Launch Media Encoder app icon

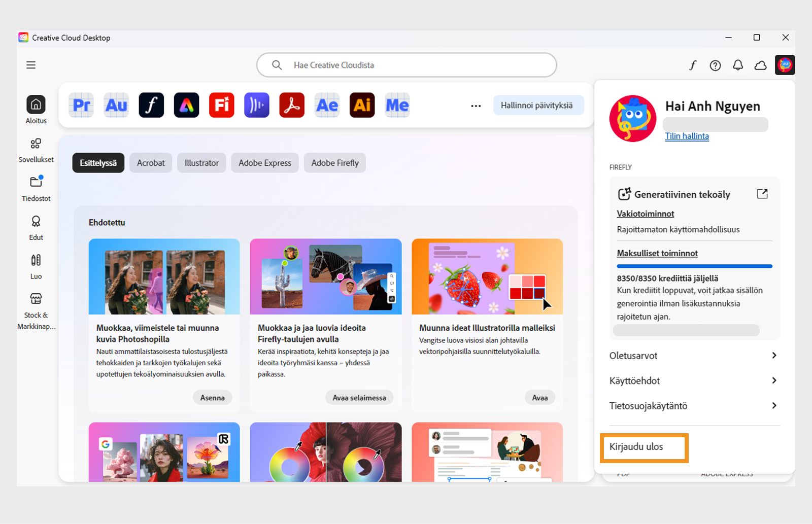tap(397, 105)
